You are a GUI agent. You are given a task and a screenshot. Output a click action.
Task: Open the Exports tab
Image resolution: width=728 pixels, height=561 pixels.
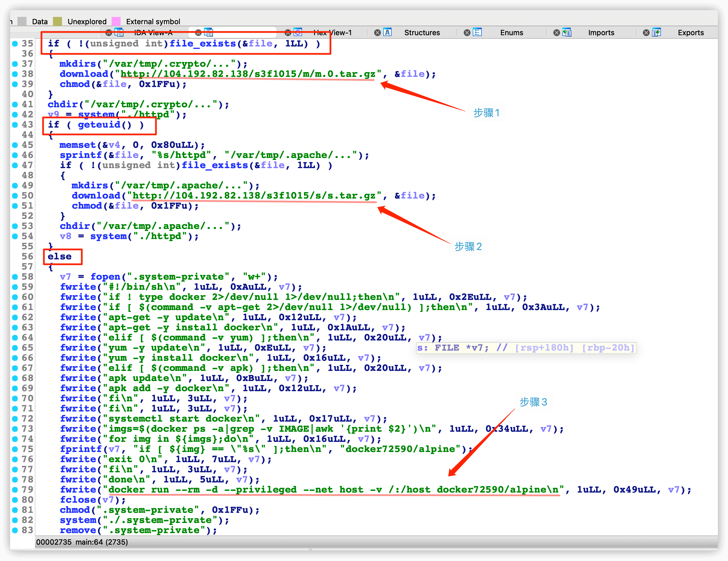point(691,33)
